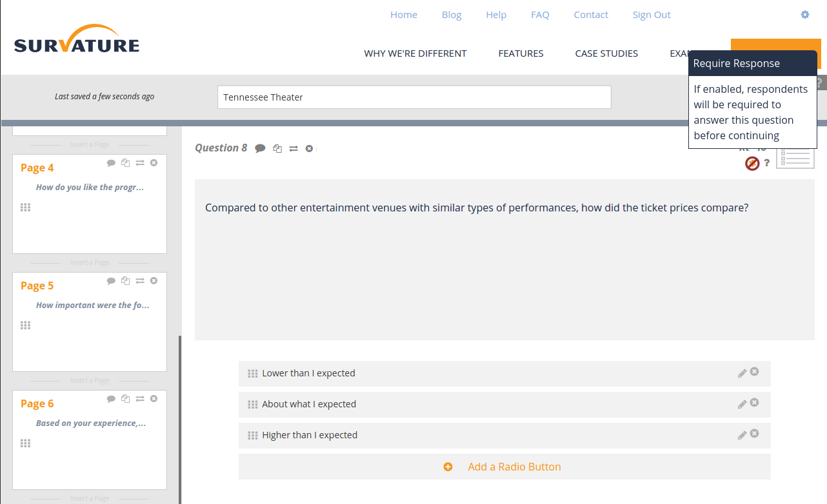Click the Question 8 text area
The image size is (827, 504).
[x=504, y=260]
